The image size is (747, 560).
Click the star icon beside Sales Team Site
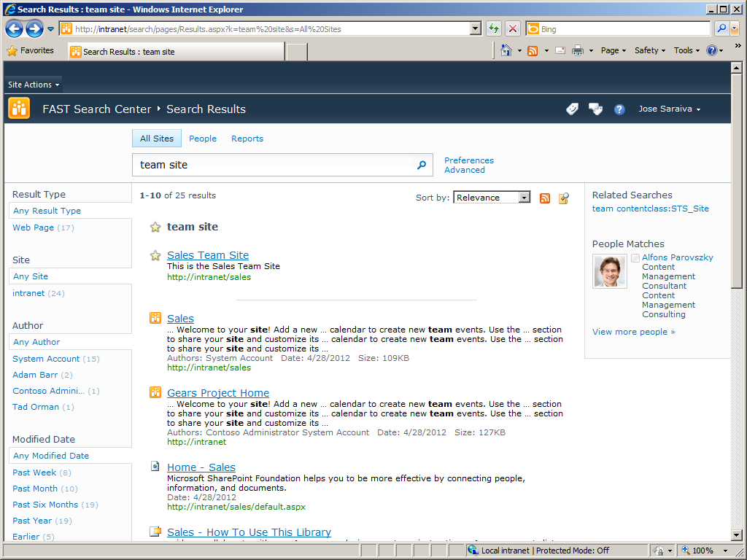click(155, 256)
